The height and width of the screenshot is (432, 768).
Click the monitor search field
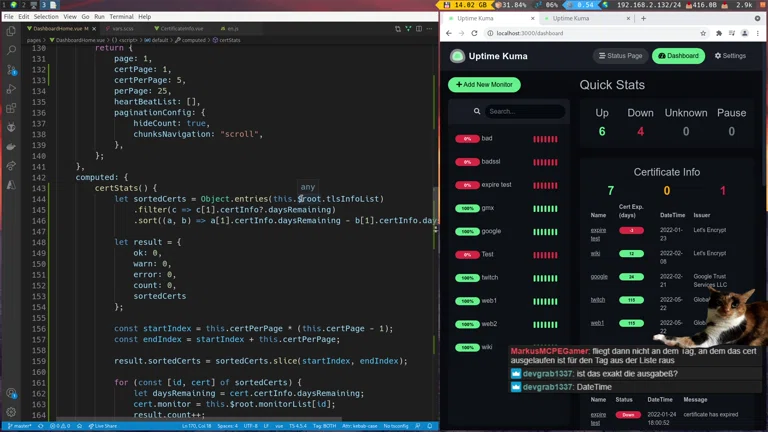point(524,112)
